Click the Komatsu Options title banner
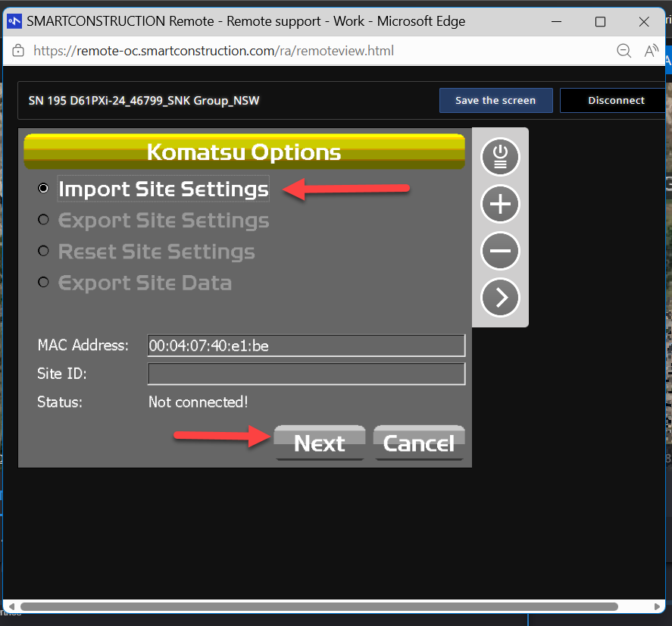This screenshot has width=672, height=626. pos(244,152)
